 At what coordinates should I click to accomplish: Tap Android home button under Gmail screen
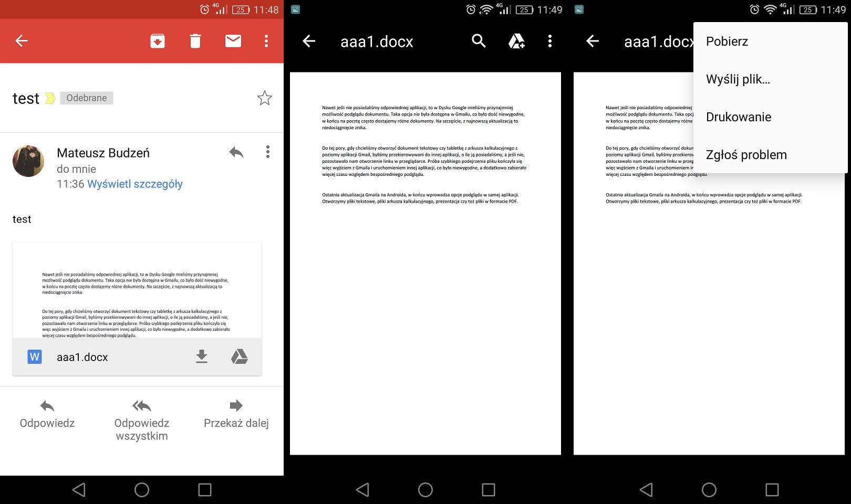tap(142, 490)
